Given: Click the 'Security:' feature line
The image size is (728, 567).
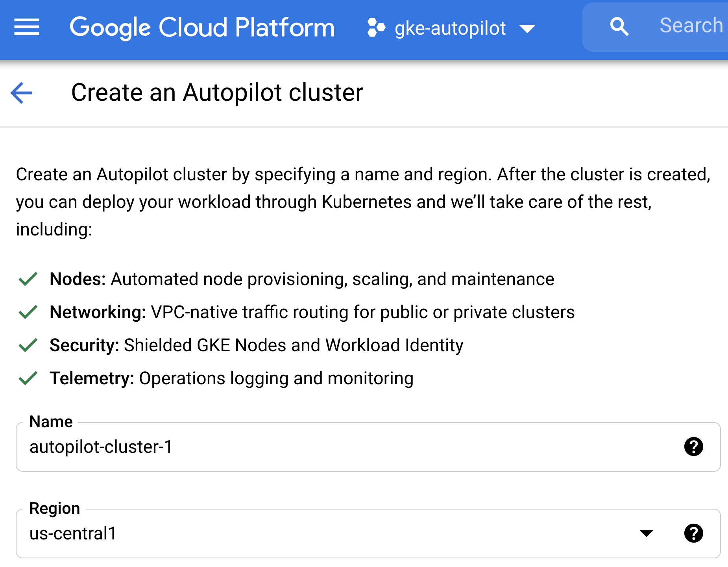Looking at the screenshot, I should (x=257, y=345).
